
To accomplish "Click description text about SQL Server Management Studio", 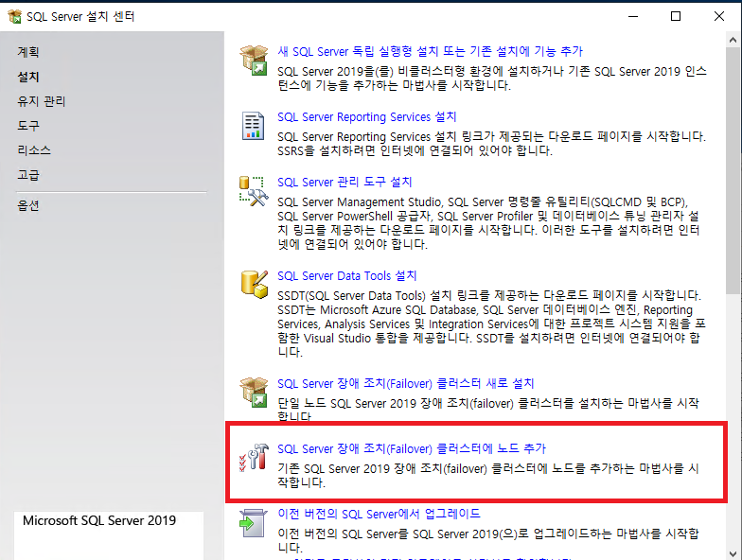I will click(x=488, y=223).
